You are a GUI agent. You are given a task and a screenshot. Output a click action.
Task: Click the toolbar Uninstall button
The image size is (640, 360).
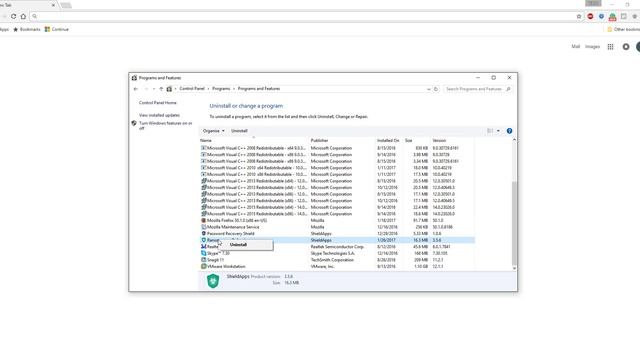(x=239, y=131)
